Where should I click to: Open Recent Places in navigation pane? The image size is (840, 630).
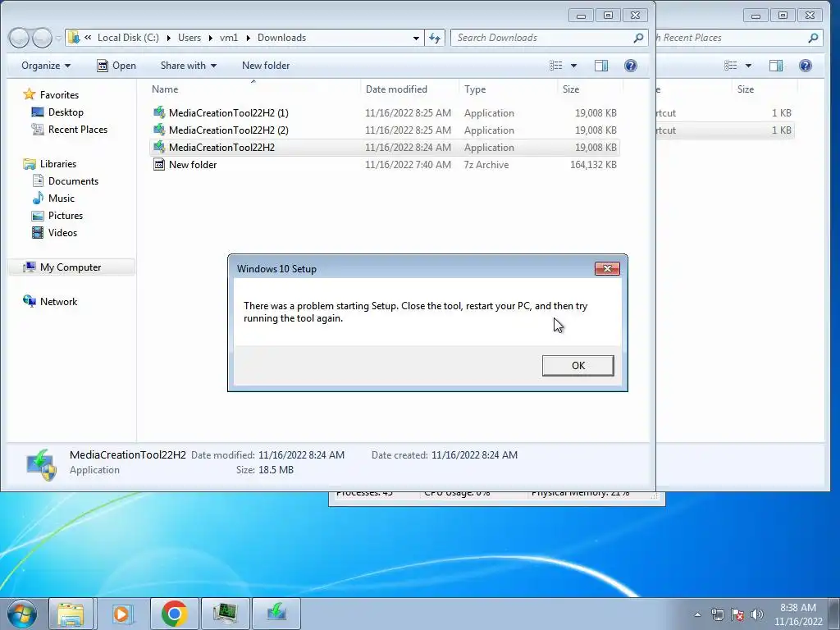coord(78,129)
